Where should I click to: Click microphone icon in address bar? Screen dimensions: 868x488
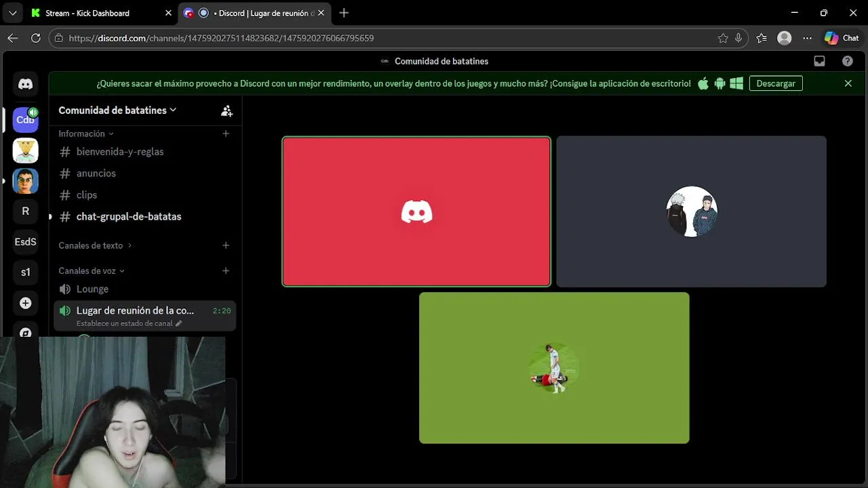coord(738,38)
